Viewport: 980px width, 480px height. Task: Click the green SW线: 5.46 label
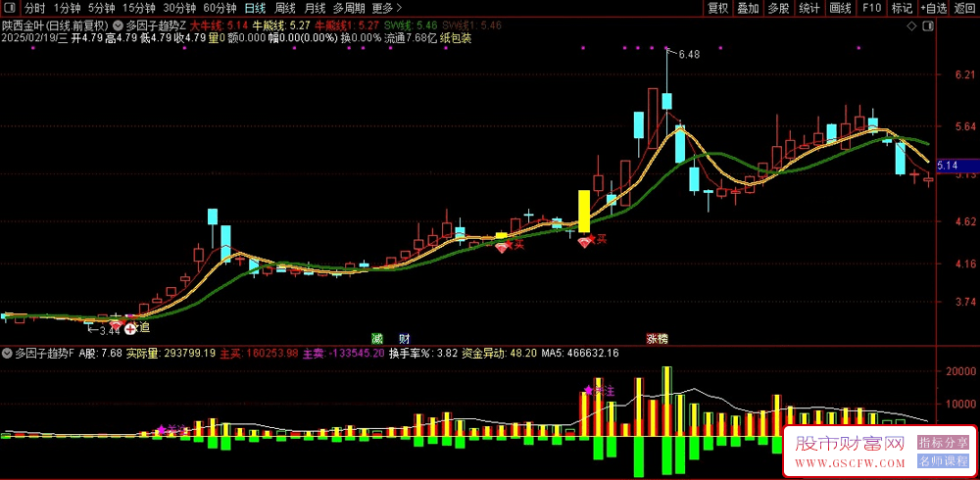click(x=411, y=26)
